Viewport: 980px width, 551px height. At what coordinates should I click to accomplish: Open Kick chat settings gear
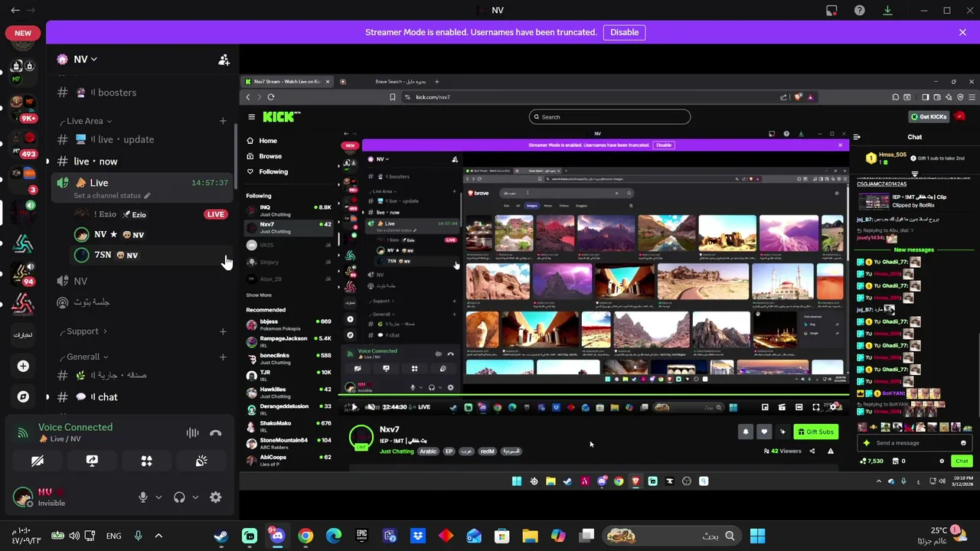(x=942, y=461)
